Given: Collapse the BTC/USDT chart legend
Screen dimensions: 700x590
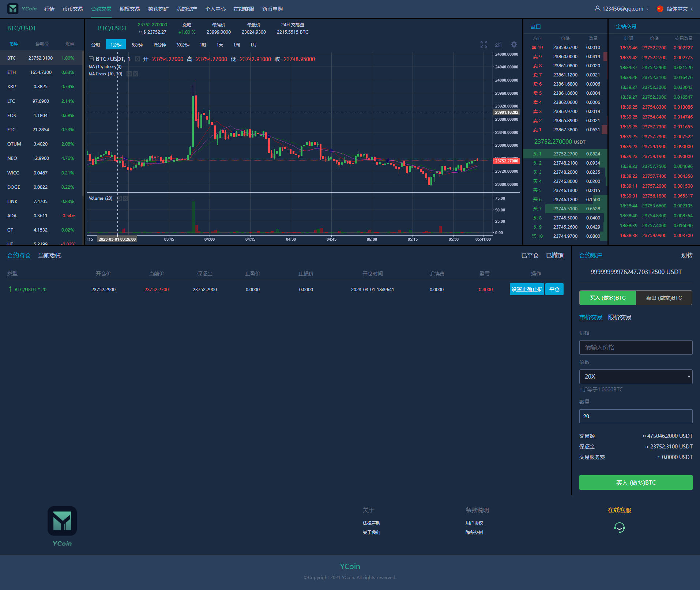Looking at the screenshot, I should coord(91,59).
